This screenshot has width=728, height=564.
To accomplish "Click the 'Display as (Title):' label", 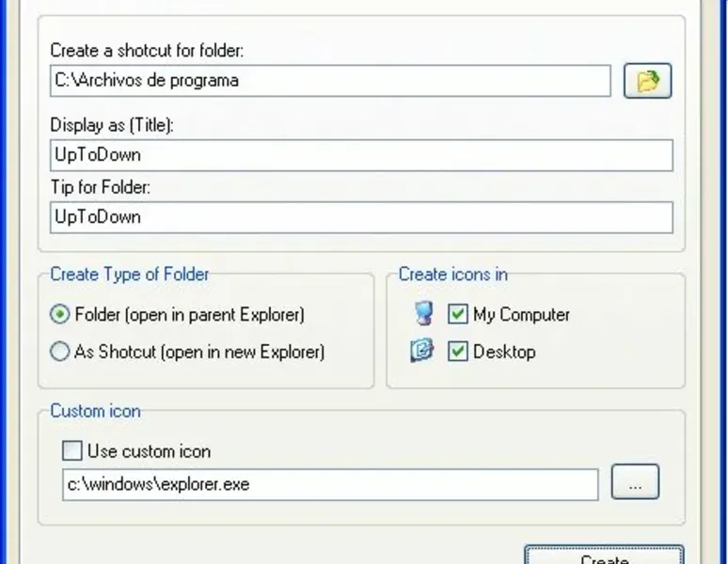I will tap(112, 125).
